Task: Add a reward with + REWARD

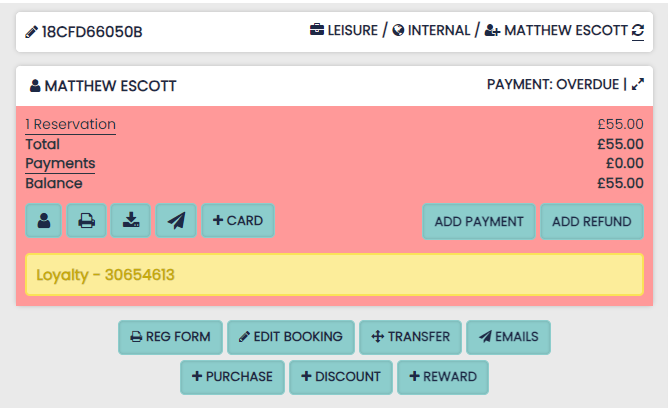Action: (442, 377)
